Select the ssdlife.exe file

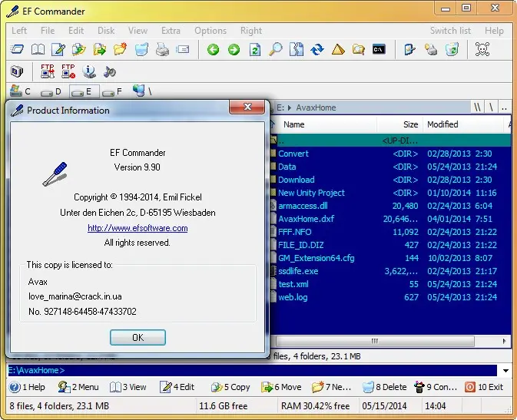tap(391, 271)
